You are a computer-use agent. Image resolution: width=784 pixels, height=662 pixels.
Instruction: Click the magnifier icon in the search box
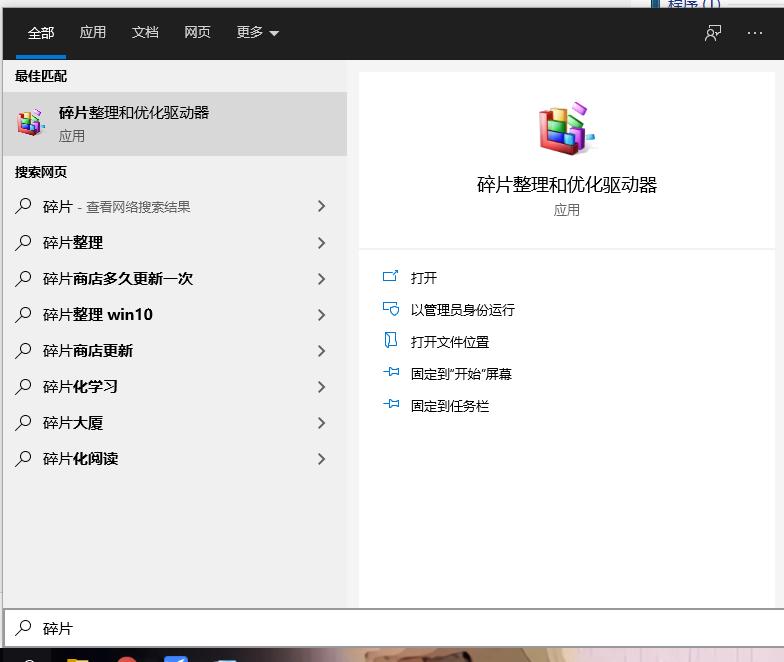[23, 628]
